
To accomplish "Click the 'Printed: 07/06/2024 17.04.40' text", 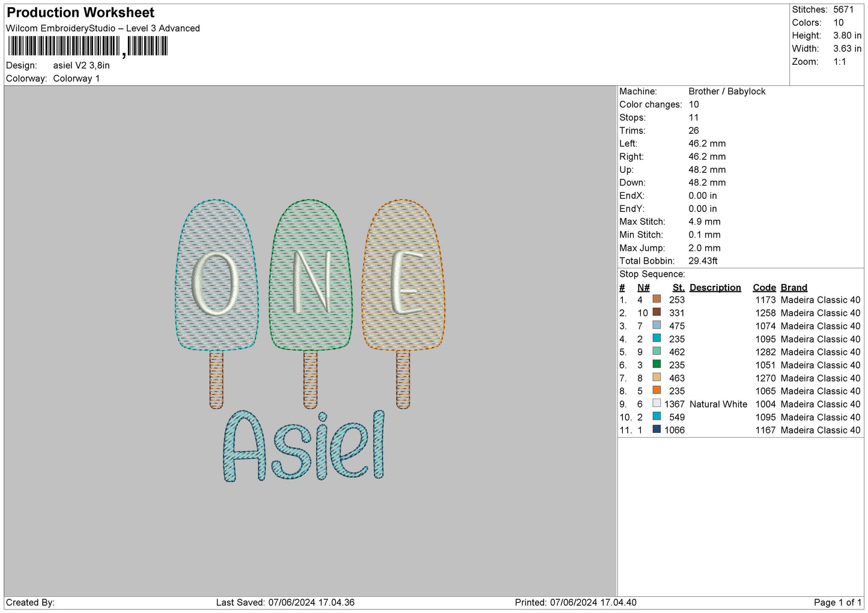I will click(x=575, y=602).
